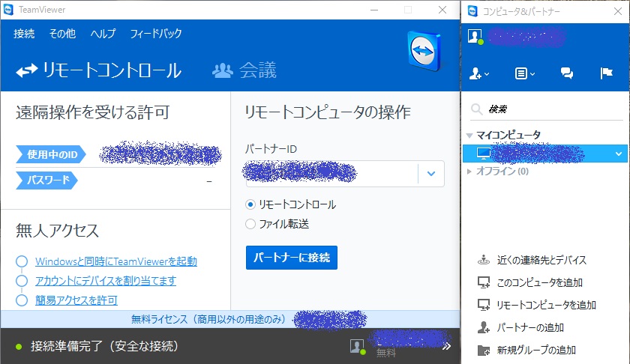Open Windowsと同時にTeamViewerを起動 link
This screenshot has height=364, width=630.
pos(116,261)
